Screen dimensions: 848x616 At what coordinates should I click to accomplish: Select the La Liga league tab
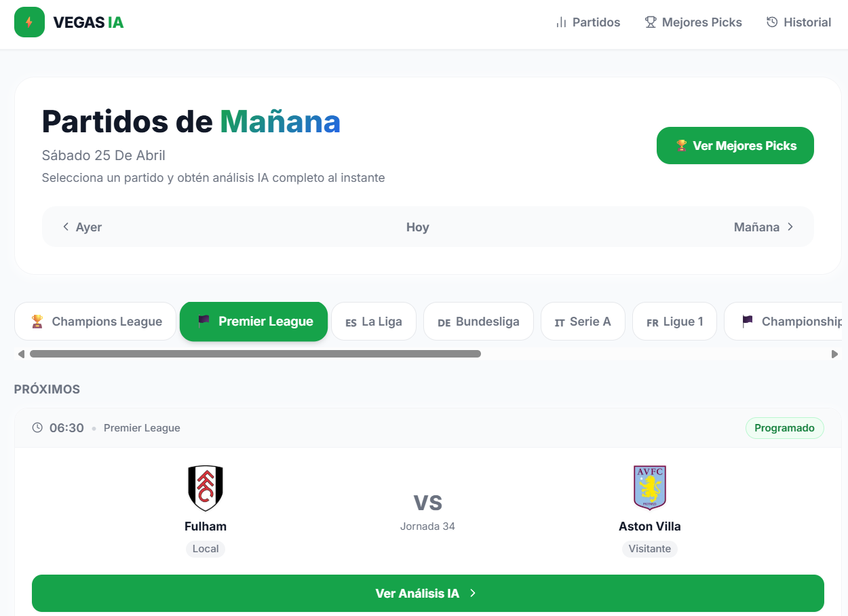point(374,322)
